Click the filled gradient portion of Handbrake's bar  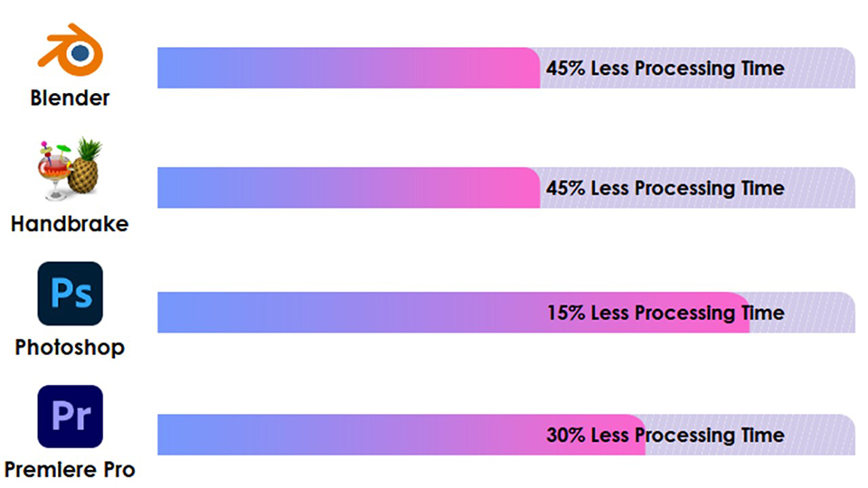[x=344, y=188]
